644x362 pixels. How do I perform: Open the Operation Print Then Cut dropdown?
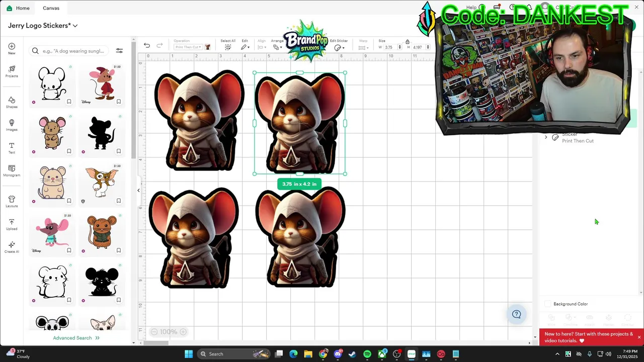[188, 47]
